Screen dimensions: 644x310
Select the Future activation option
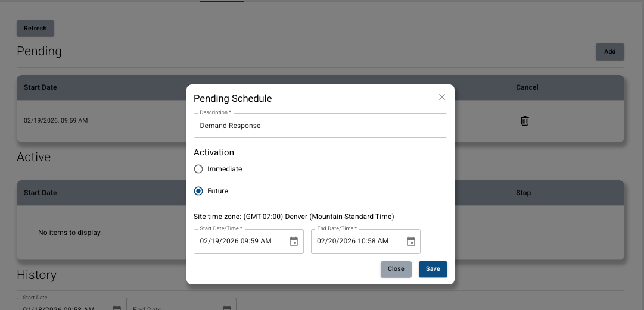[199, 191]
